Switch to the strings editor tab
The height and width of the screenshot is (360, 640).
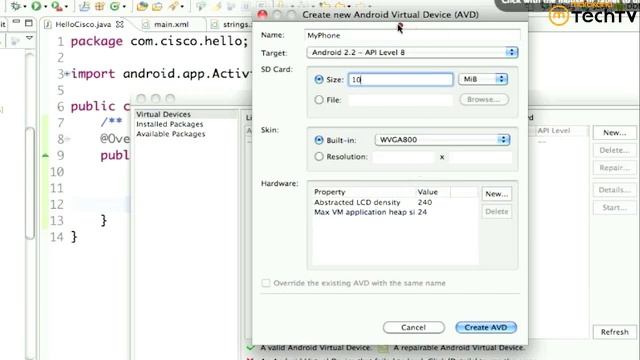(233, 24)
